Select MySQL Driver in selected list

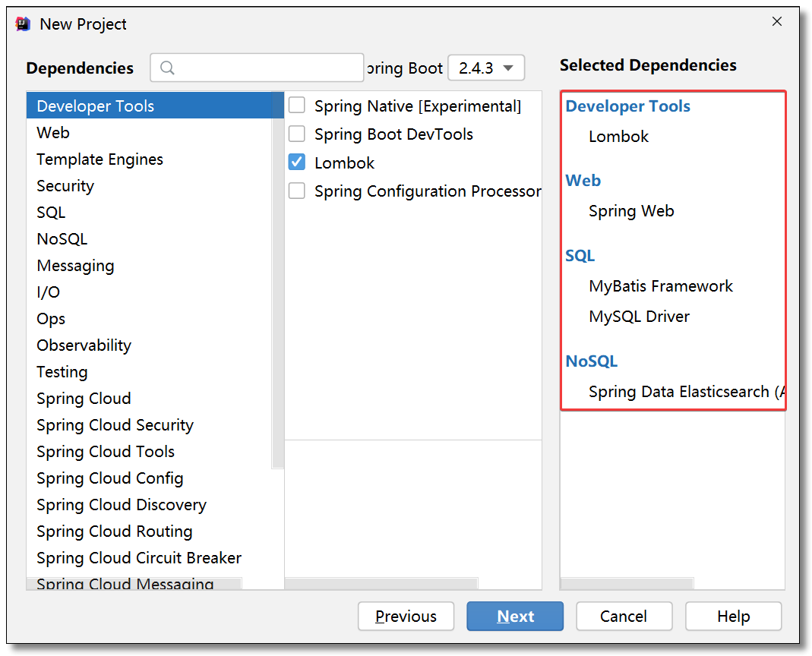[x=639, y=317]
